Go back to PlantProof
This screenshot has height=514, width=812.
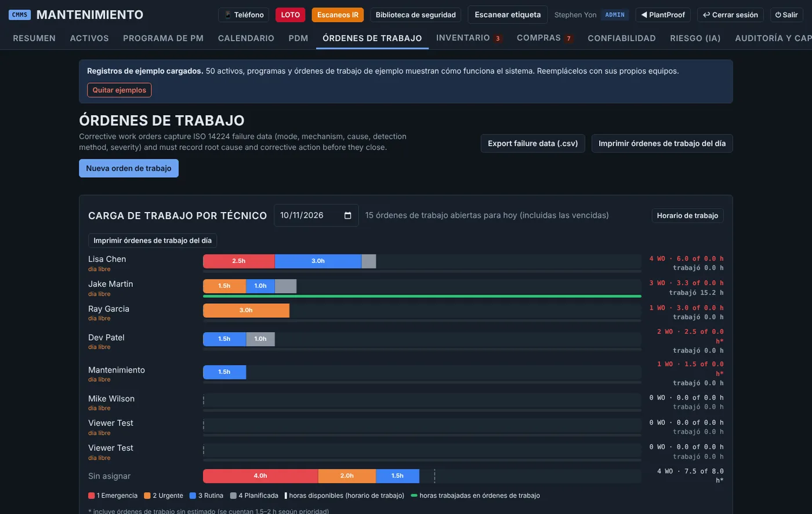pyautogui.click(x=663, y=14)
